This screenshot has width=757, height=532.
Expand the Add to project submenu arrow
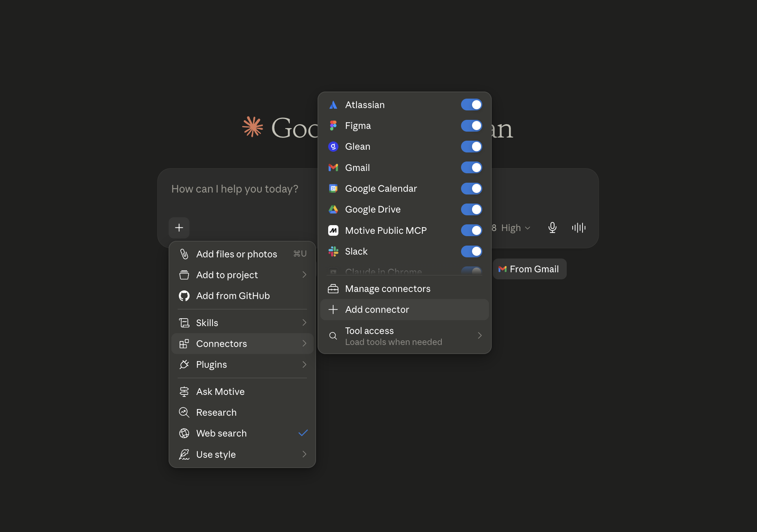pos(304,275)
